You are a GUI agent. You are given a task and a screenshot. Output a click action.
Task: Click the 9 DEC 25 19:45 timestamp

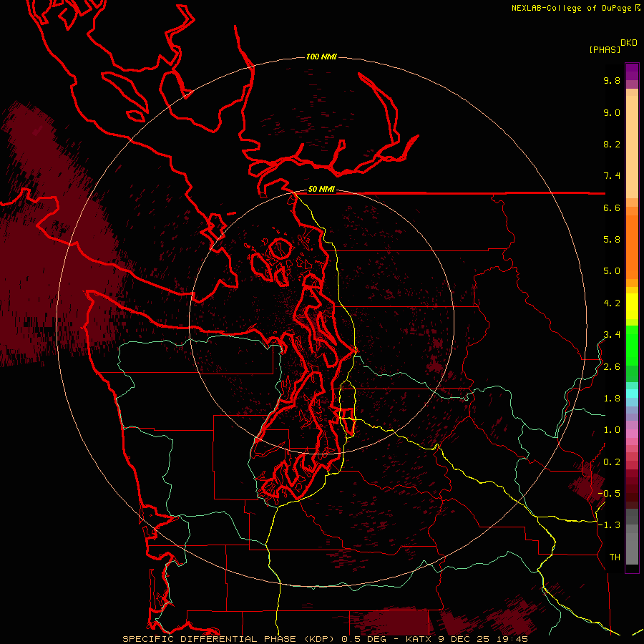[x=484, y=639]
